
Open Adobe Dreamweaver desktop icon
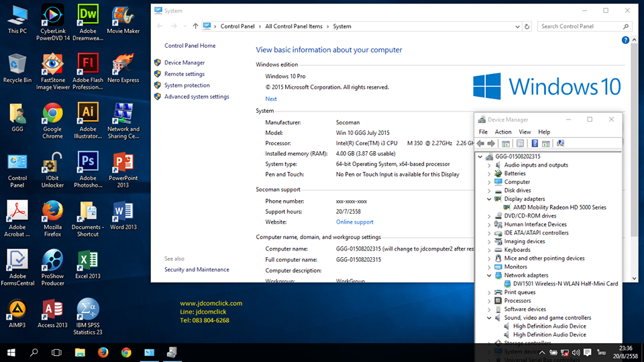tap(88, 23)
